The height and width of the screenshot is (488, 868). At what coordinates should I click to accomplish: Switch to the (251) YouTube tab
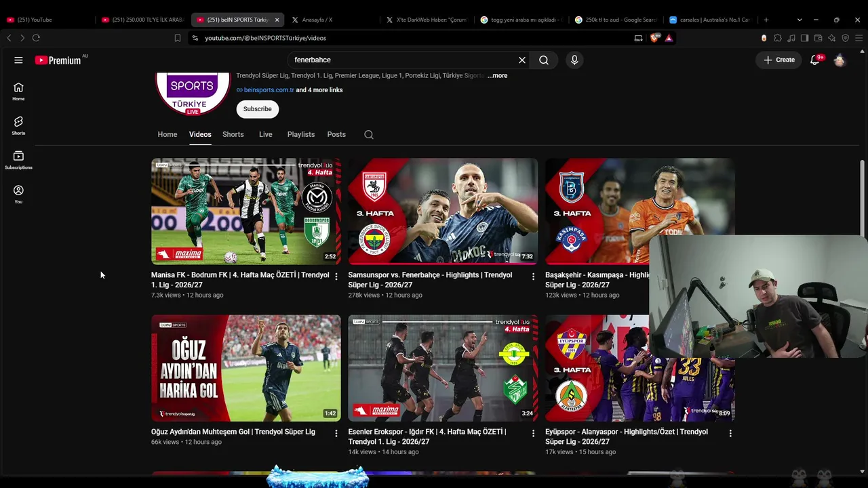click(x=47, y=20)
